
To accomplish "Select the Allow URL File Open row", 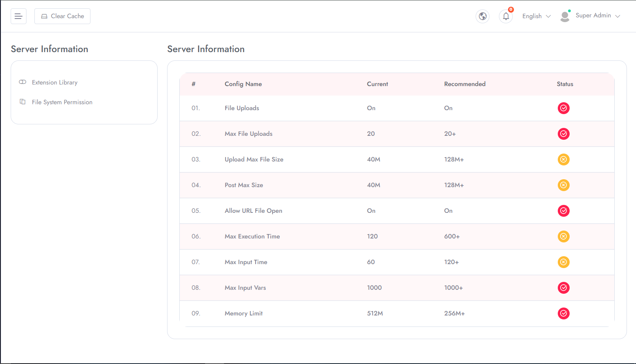I will pyautogui.click(x=253, y=211).
